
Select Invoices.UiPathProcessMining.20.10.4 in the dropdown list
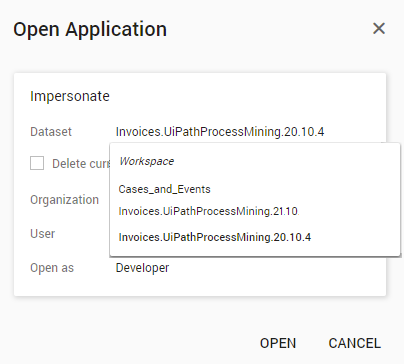click(x=215, y=237)
